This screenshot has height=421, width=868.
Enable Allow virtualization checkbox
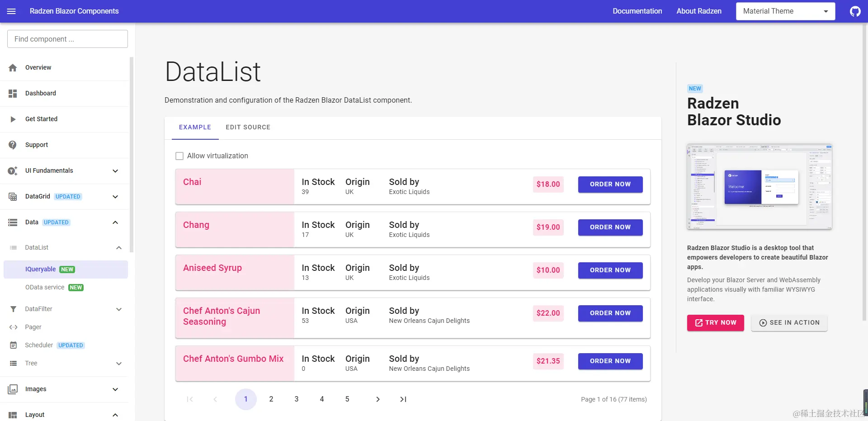click(x=179, y=156)
